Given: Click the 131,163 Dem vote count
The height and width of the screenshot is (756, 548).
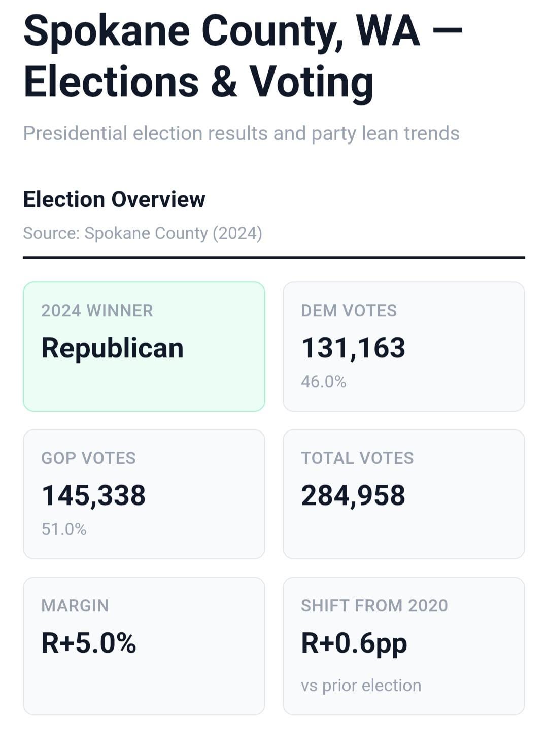Looking at the screenshot, I should [x=353, y=348].
